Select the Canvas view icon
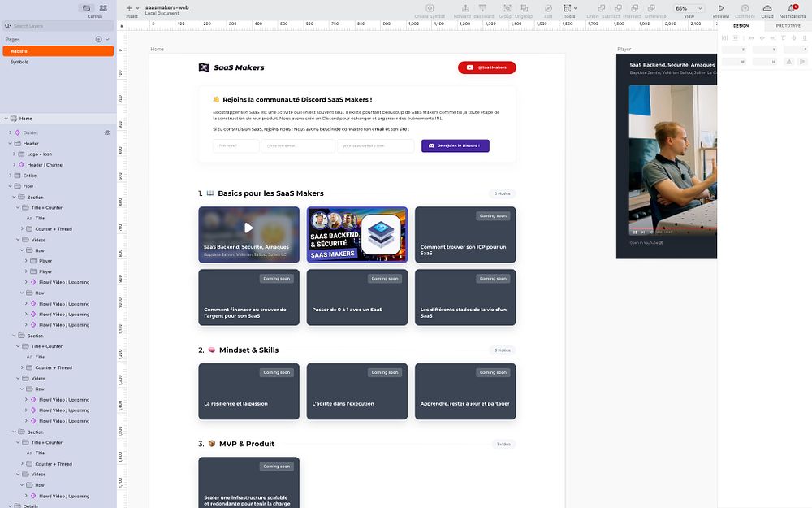812x508 pixels. point(87,8)
